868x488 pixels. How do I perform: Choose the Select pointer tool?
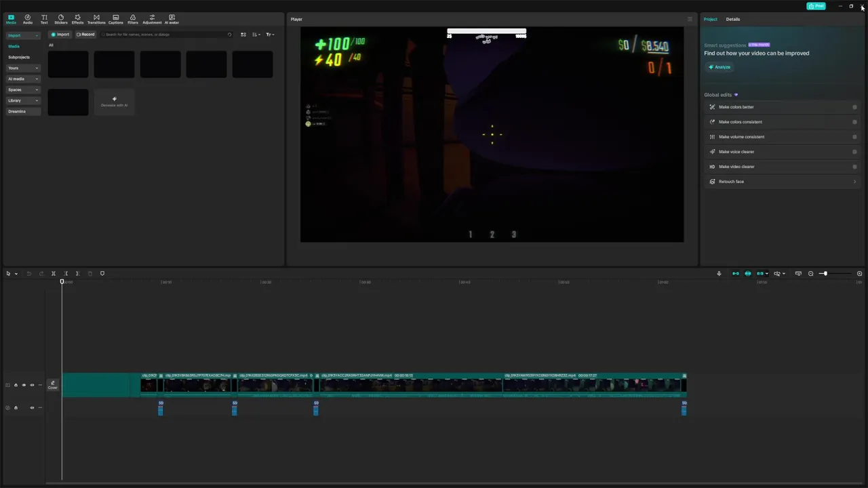8,273
